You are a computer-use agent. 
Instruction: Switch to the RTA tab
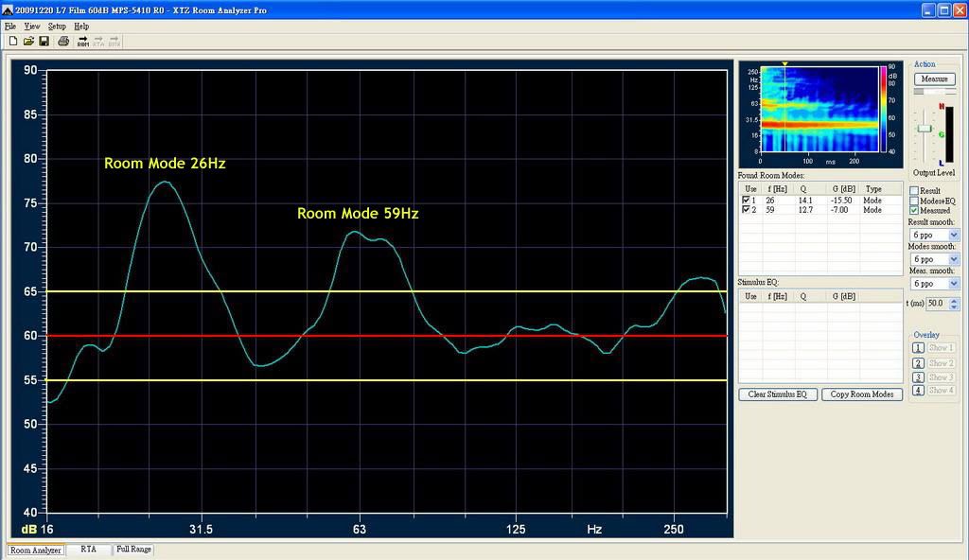point(88,549)
